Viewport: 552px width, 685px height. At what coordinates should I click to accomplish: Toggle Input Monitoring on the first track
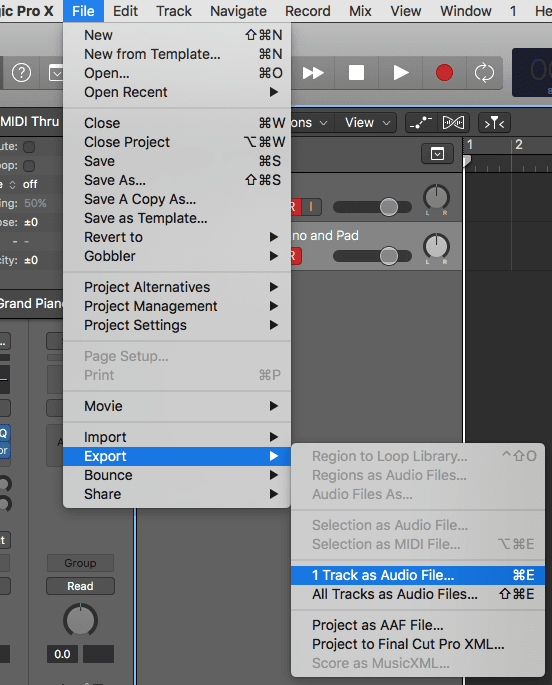(311, 207)
